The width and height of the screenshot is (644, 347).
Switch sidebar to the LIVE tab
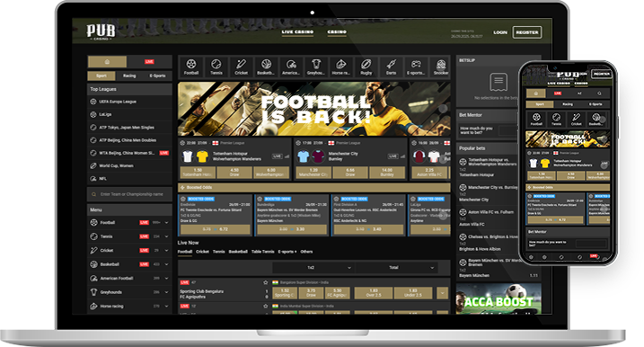149,62
